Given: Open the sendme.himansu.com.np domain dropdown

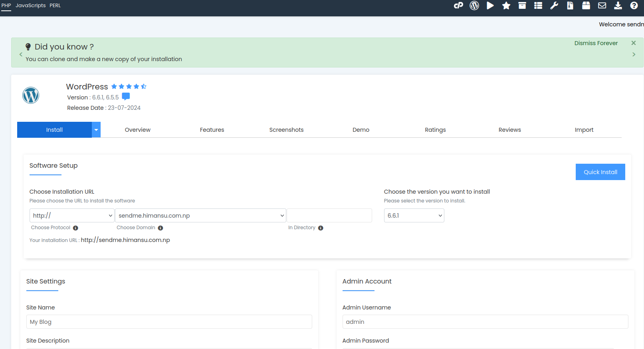Looking at the screenshot, I should tap(200, 216).
